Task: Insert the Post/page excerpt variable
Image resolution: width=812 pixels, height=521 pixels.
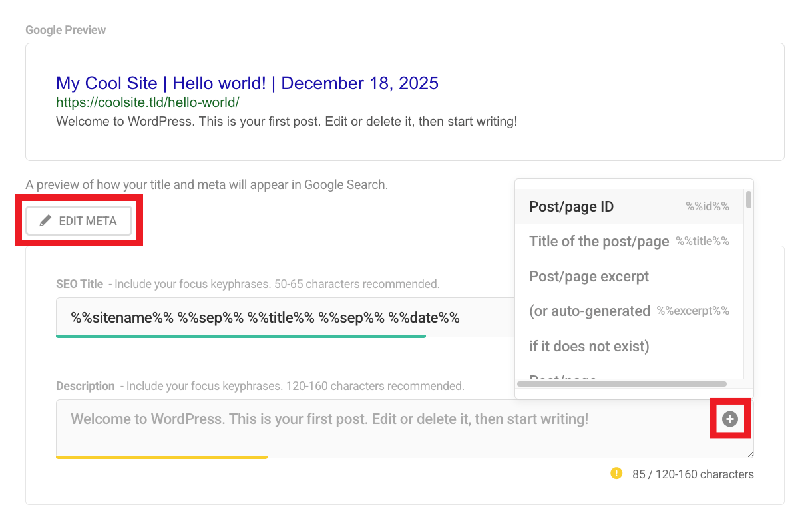Action: coord(588,276)
